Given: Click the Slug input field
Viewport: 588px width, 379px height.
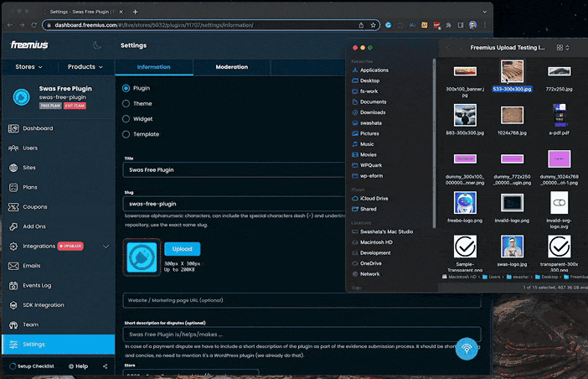Looking at the screenshot, I should (x=234, y=204).
